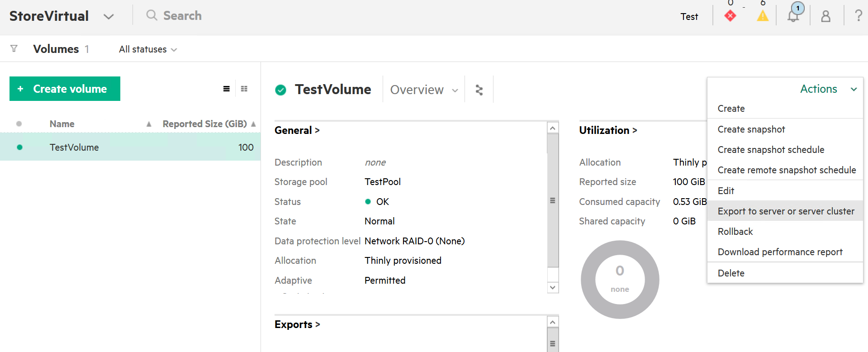The image size is (868, 352).
Task: Choose Create remote snapshot schedule
Action: point(785,170)
